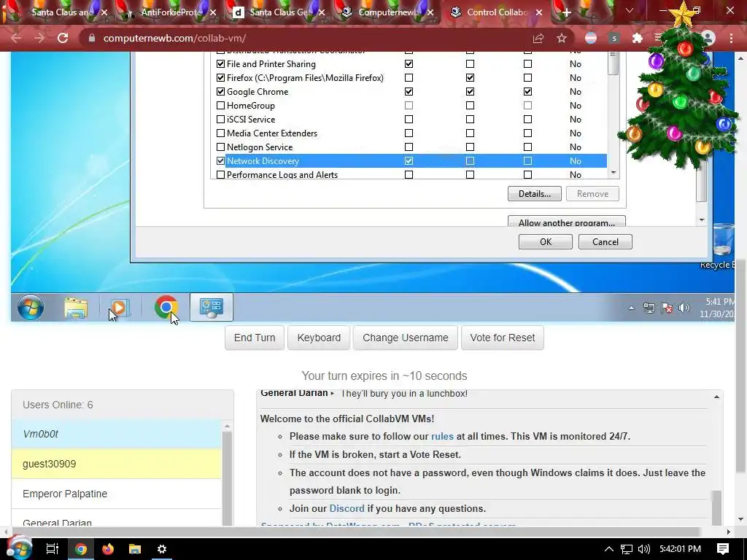
Task: Open VM Windows Explorer taskbar icon
Action: [x=76, y=308]
